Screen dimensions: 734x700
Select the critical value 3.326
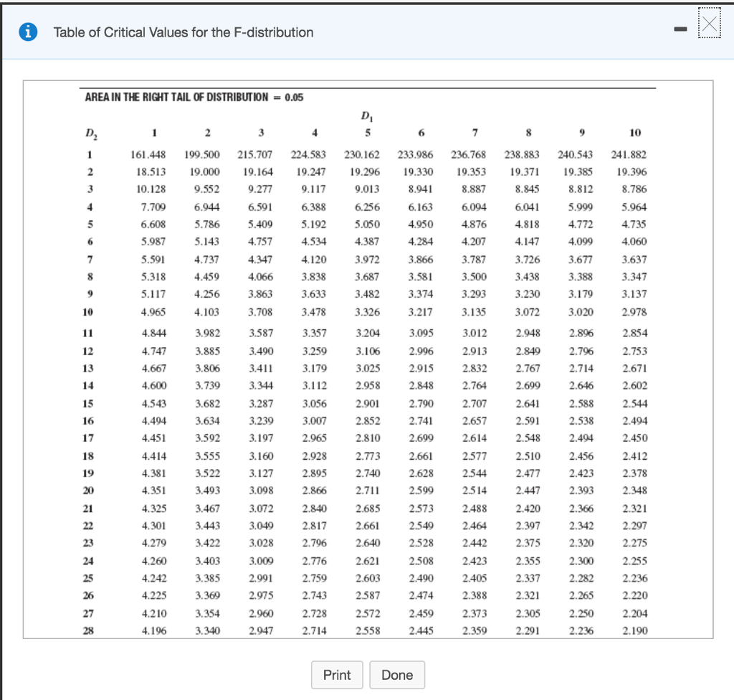pyautogui.click(x=368, y=312)
